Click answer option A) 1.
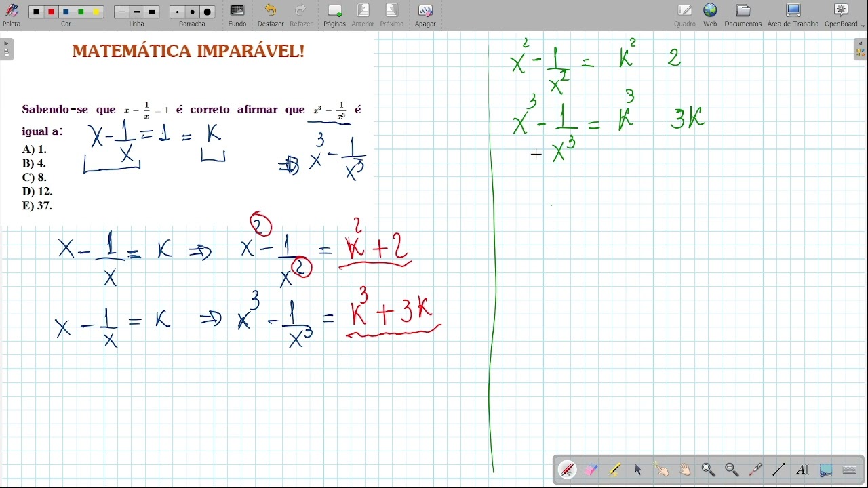The height and width of the screenshot is (488, 868). pyautogui.click(x=35, y=150)
